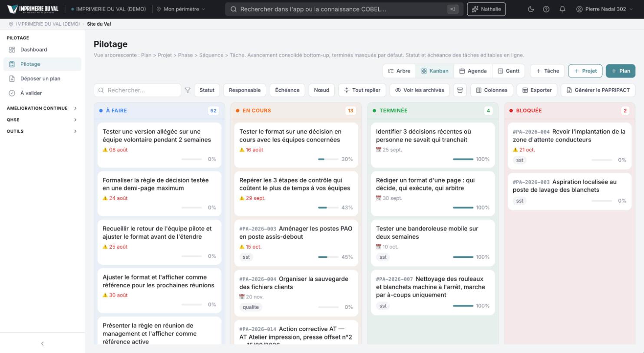Launch the Nathalie assistant
The image size is (644, 353).
(x=486, y=9)
